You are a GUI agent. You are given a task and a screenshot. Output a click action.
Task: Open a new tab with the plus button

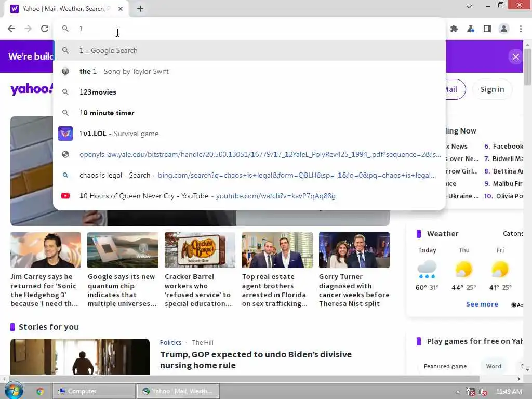coord(140,9)
